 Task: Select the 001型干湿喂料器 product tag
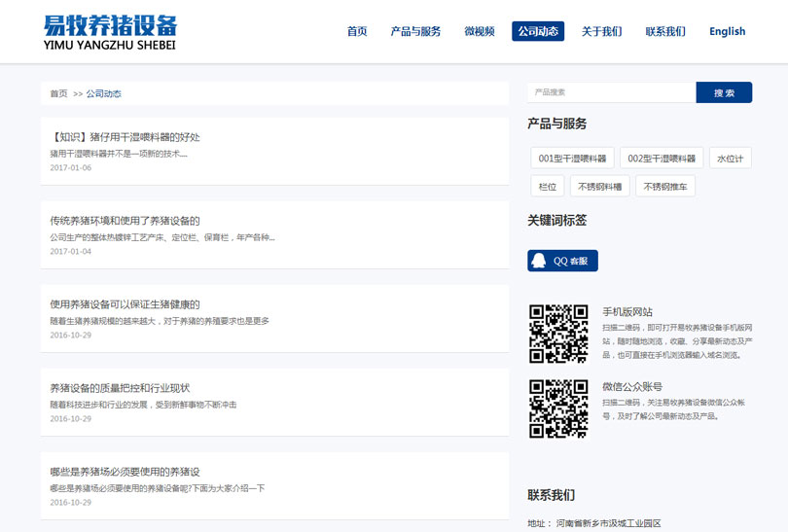[572, 159]
